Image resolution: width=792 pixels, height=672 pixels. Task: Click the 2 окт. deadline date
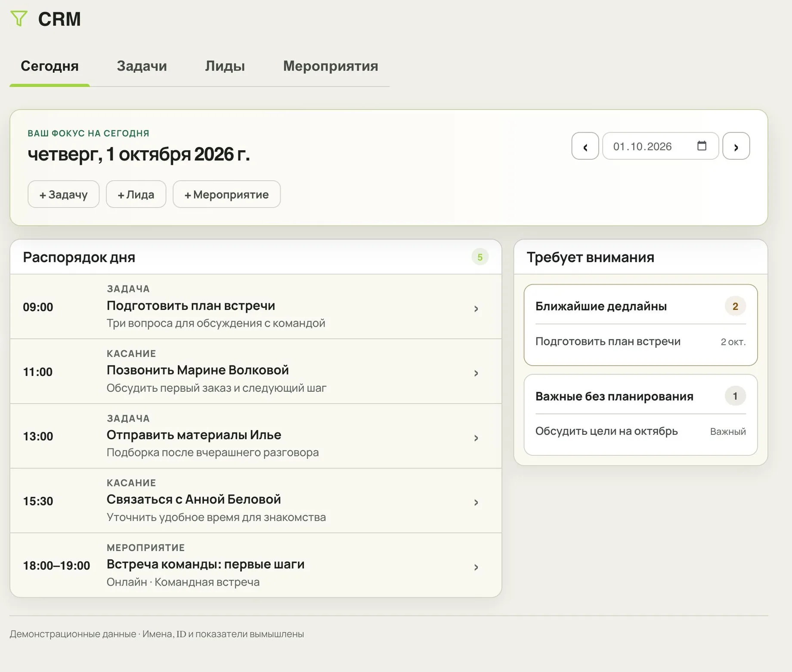pos(733,342)
